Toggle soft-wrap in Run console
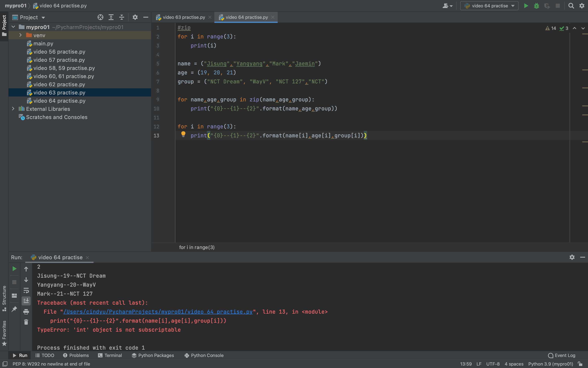 click(x=26, y=290)
